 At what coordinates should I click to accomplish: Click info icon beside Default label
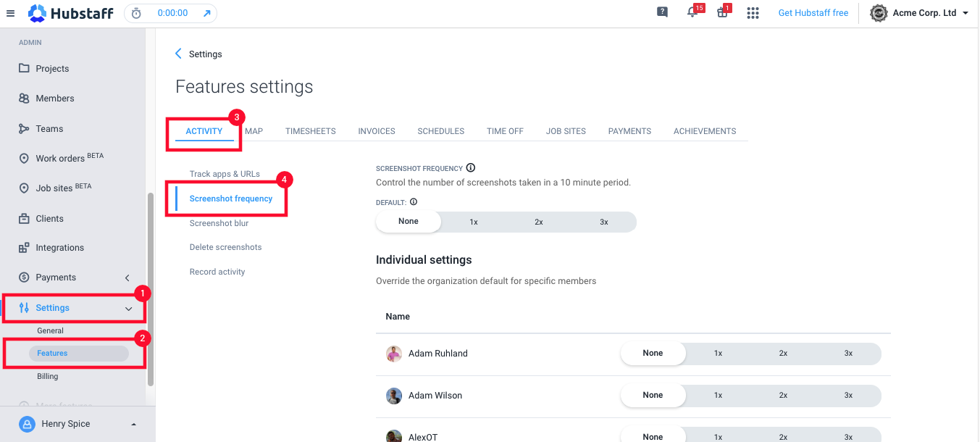(x=414, y=202)
